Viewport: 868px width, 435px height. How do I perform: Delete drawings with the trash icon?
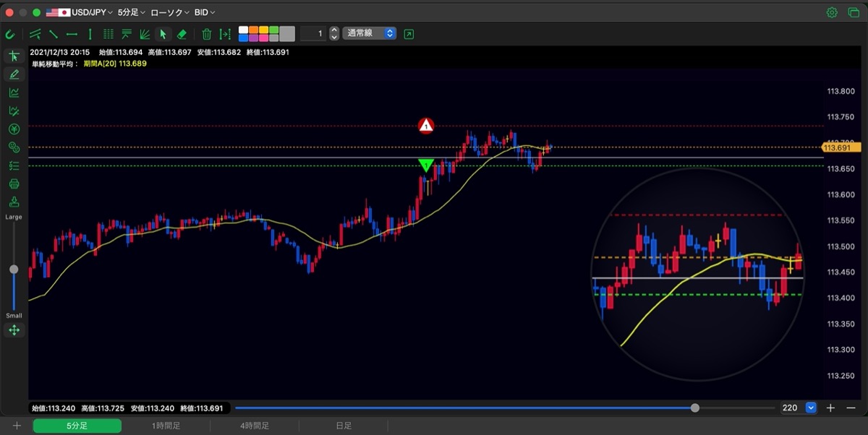(x=206, y=33)
